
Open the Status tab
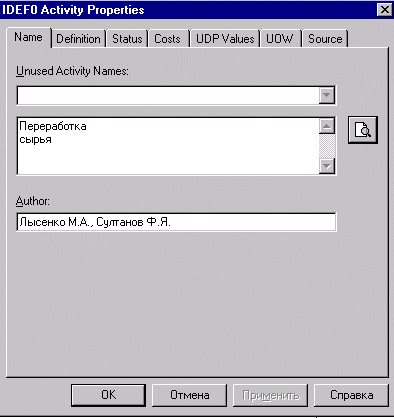(x=127, y=39)
